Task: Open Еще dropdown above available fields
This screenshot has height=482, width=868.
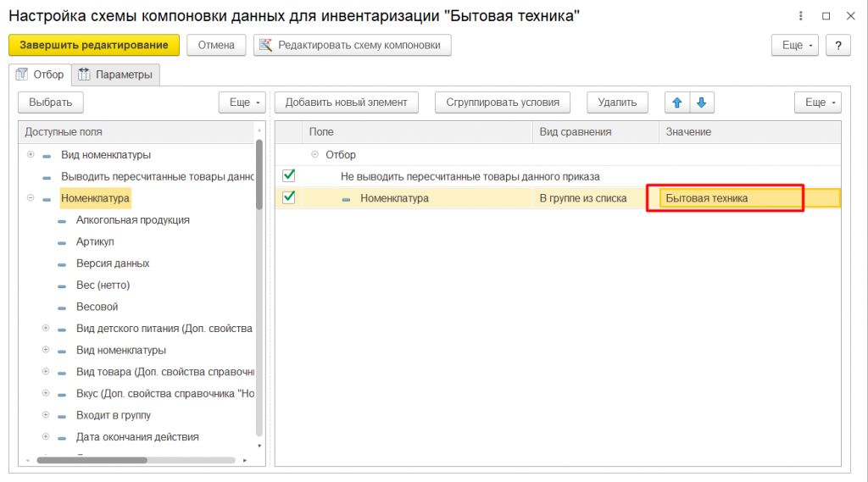Action: click(242, 102)
